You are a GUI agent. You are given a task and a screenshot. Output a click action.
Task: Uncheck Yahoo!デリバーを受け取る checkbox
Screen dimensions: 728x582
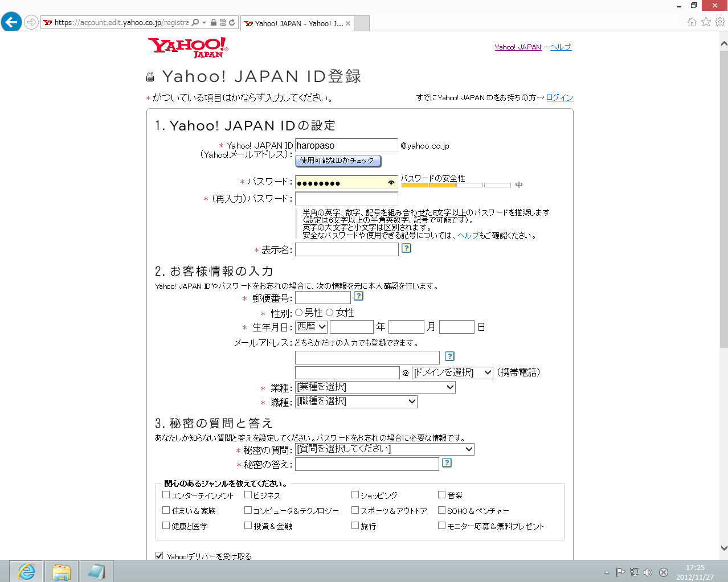point(159,556)
